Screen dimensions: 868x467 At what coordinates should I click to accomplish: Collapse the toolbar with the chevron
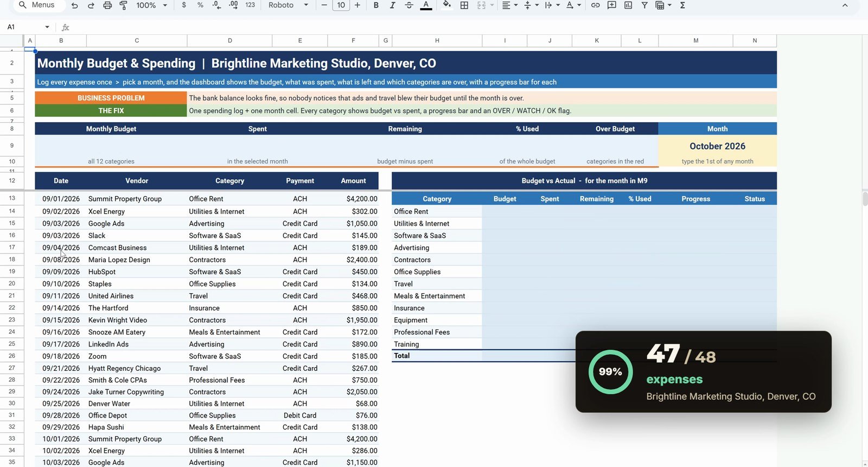coord(845,5)
